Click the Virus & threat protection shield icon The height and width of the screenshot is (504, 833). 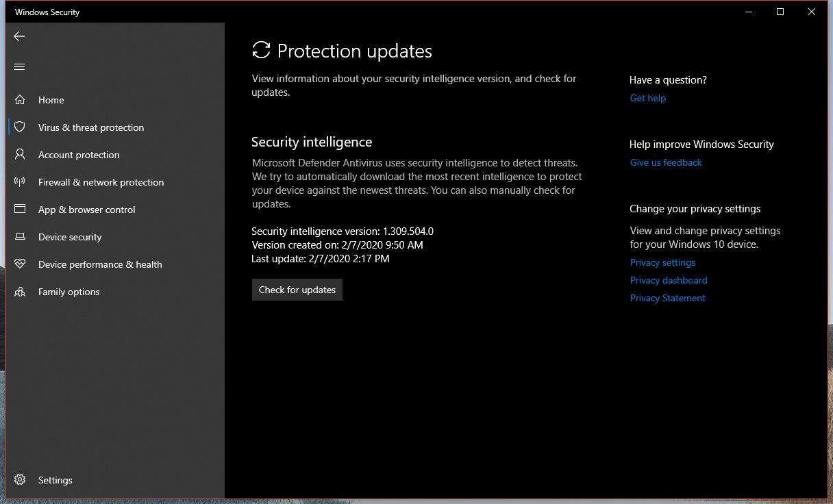click(x=20, y=127)
